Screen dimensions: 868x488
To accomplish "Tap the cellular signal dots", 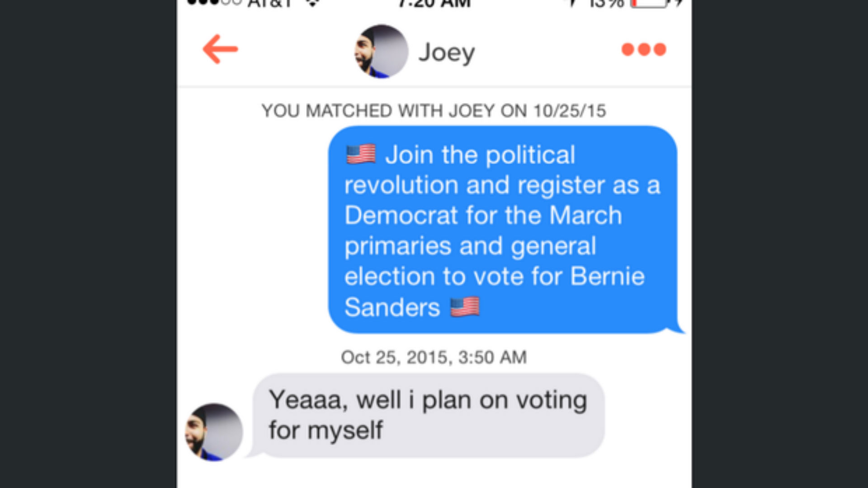I will pos(214,2).
